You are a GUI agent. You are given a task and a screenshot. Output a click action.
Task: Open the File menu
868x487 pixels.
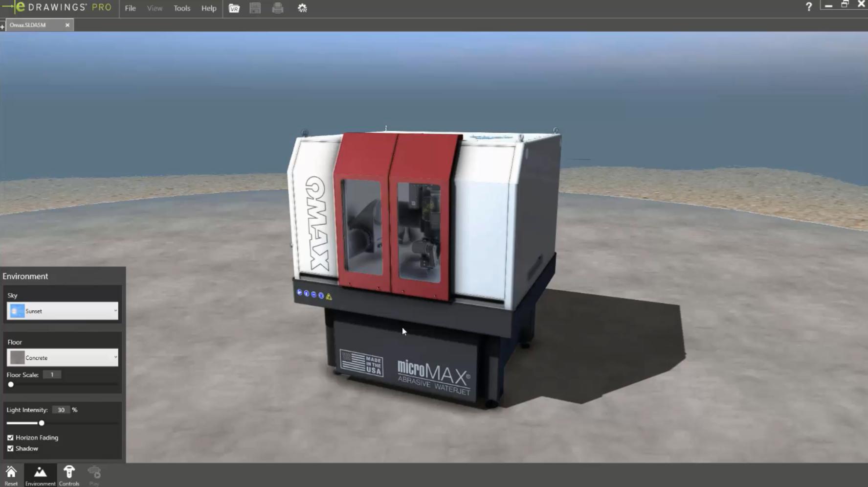coord(130,8)
